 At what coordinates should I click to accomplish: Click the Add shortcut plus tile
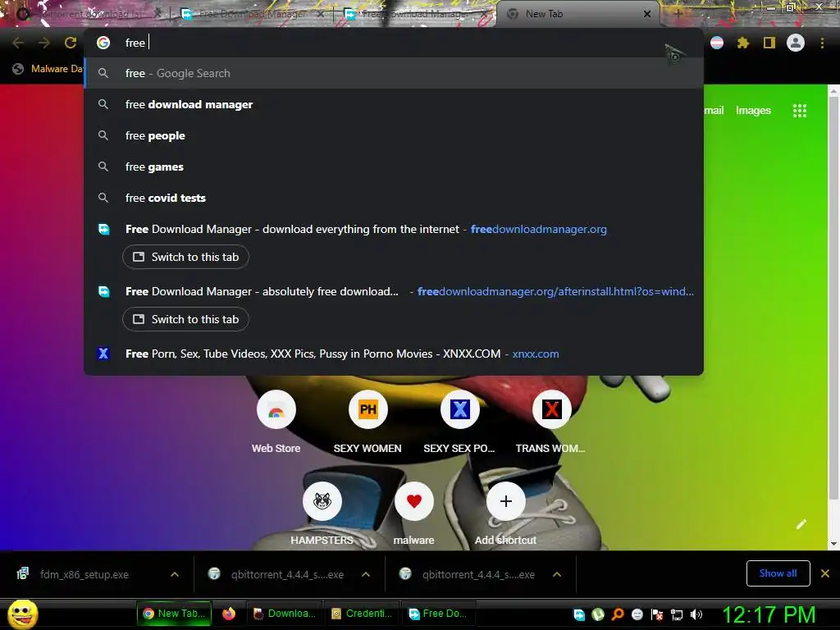pos(505,514)
